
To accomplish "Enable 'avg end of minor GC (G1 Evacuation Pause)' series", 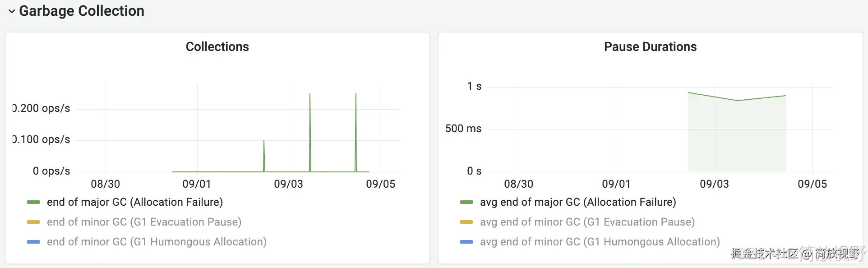I will tap(587, 222).
